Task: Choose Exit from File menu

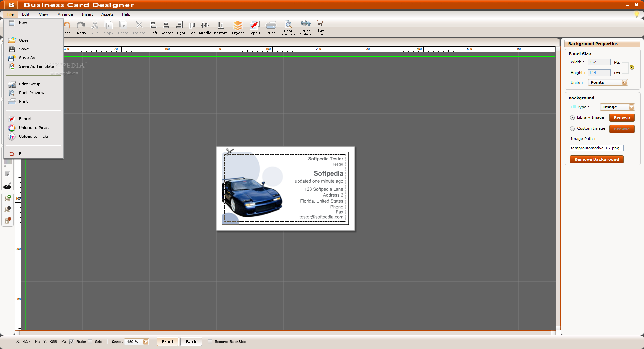Action: 34,154
